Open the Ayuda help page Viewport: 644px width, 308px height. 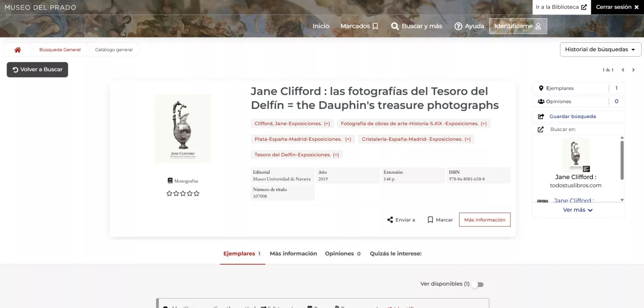pyautogui.click(x=469, y=26)
